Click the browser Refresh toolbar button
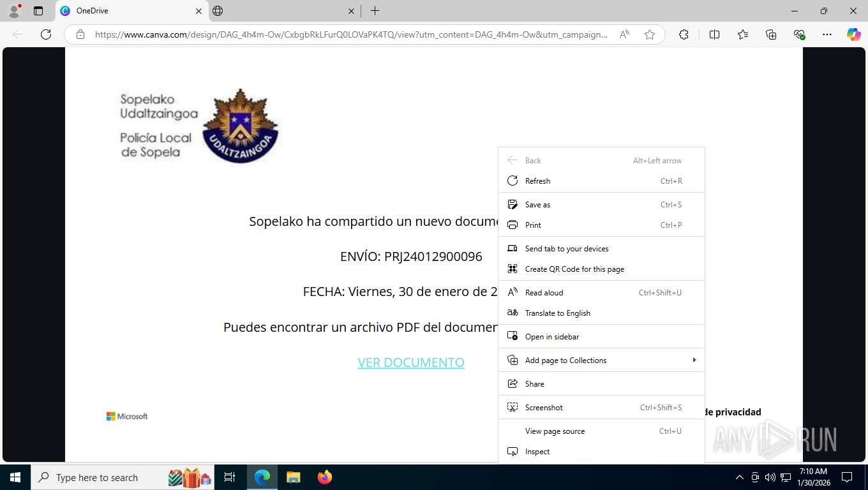868x490 pixels. pos(46,34)
